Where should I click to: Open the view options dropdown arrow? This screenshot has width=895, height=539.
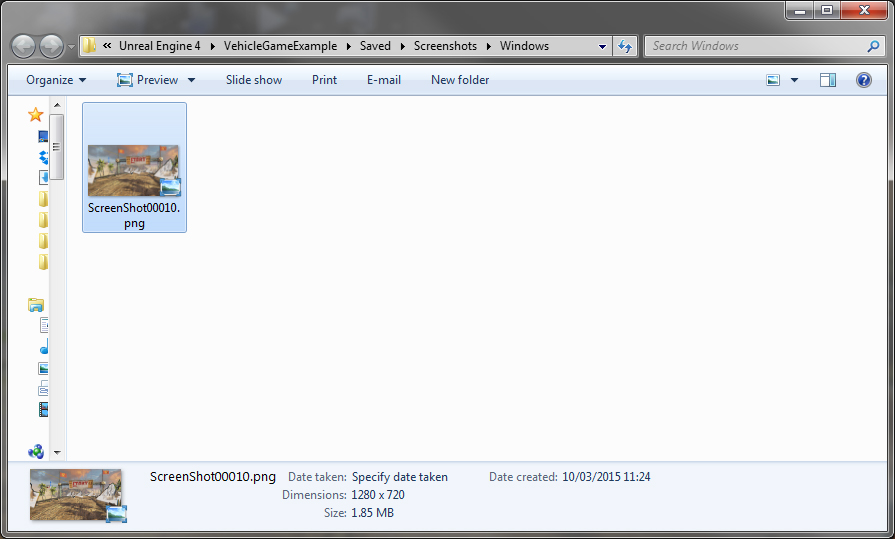pyautogui.click(x=794, y=80)
